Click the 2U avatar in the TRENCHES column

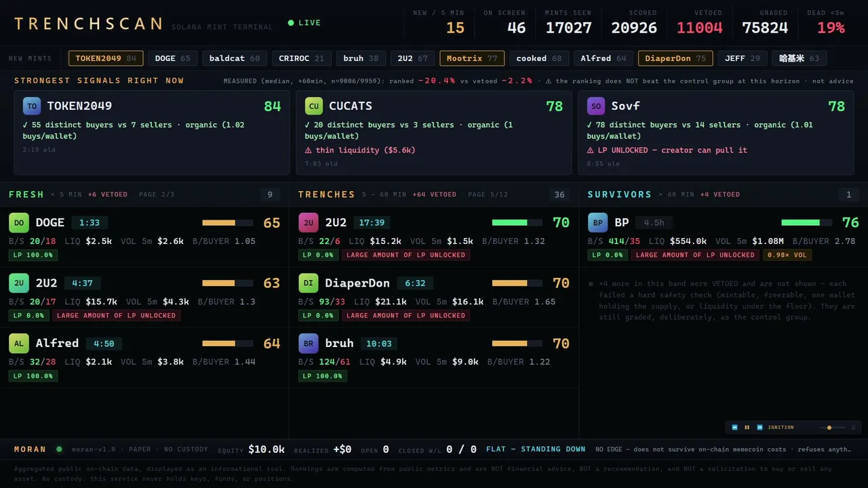coord(309,223)
